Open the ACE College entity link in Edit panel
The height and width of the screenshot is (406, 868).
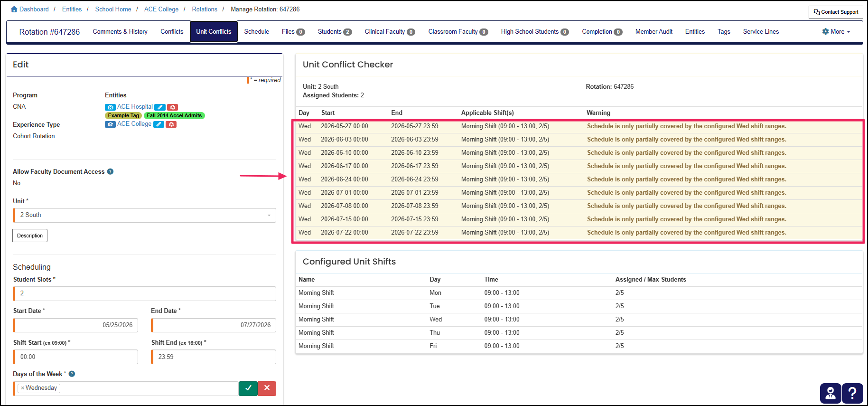pos(134,124)
